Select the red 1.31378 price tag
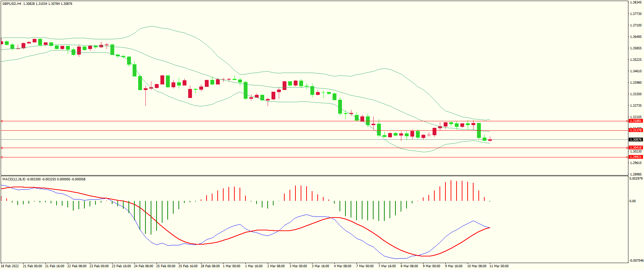 tap(636, 130)
